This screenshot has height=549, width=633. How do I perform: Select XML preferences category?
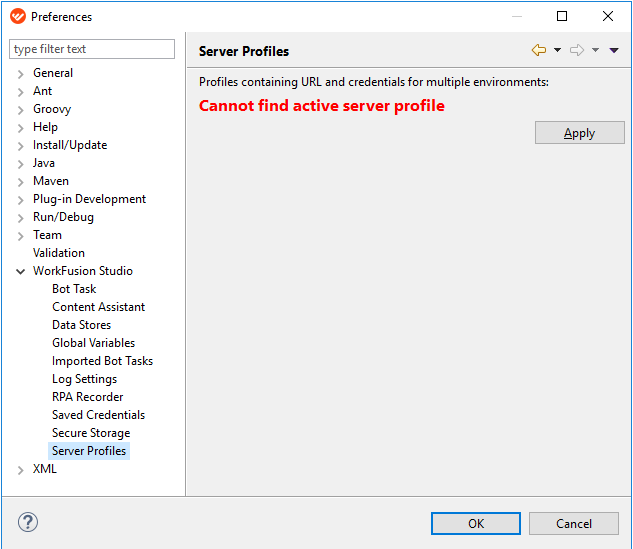coord(45,469)
